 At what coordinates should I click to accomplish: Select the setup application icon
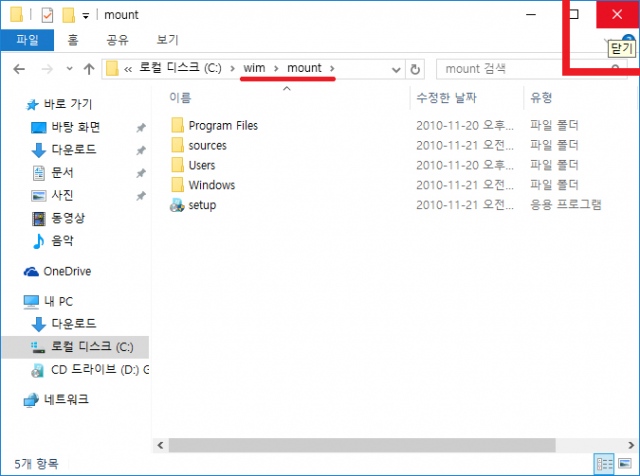[177, 205]
